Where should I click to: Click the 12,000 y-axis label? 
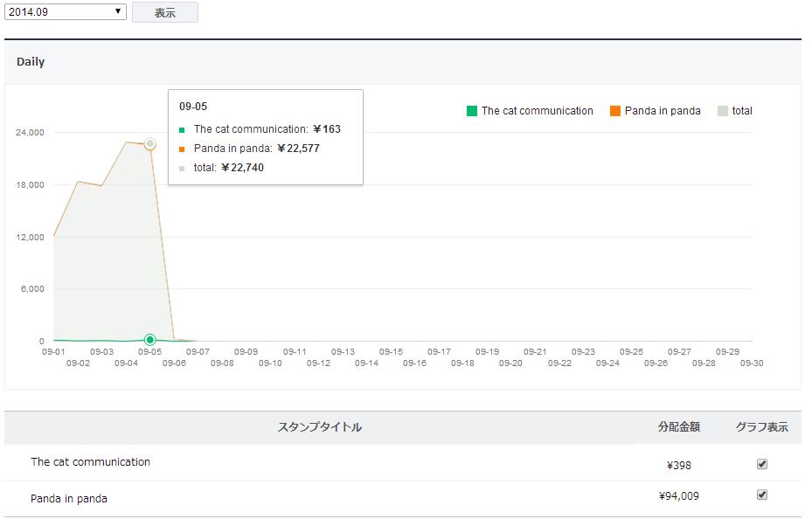(x=30, y=237)
